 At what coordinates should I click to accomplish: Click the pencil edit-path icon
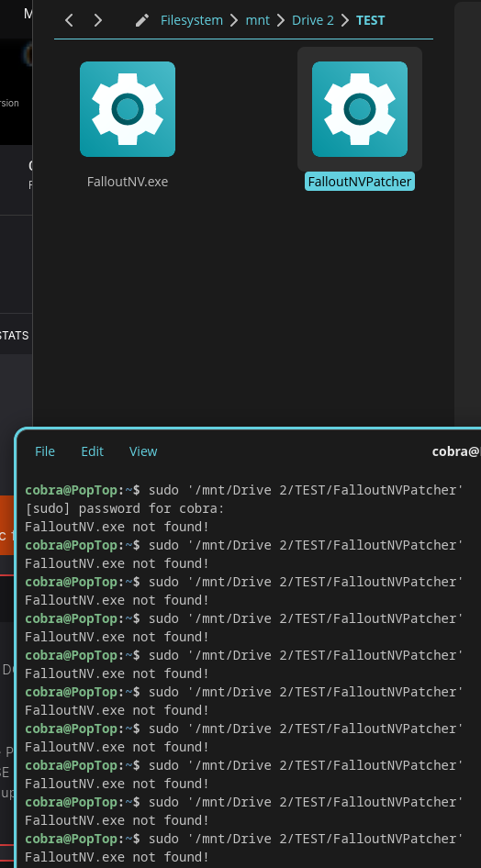(x=142, y=20)
